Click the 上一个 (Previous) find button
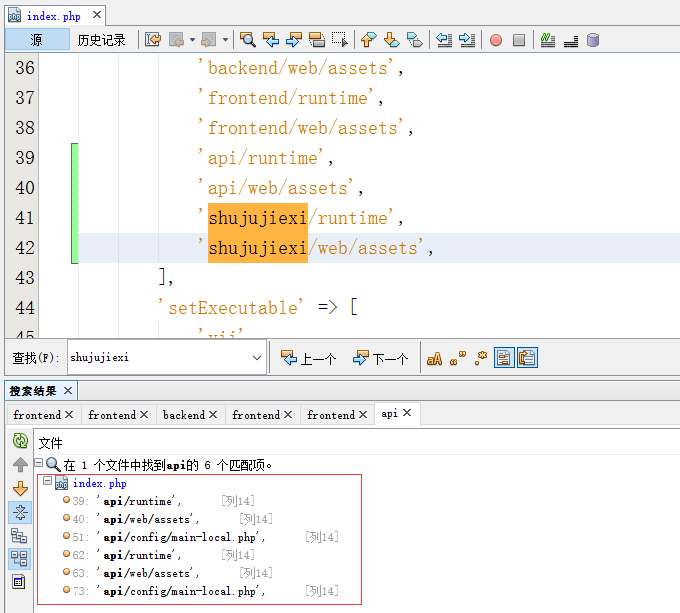The height and width of the screenshot is (613, 680). (308, 358)
